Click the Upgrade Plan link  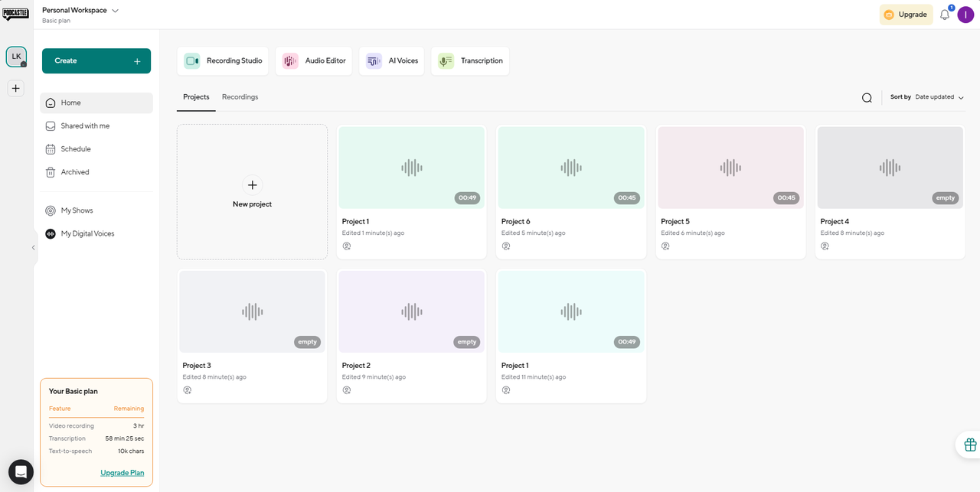(x=122, y=473)
